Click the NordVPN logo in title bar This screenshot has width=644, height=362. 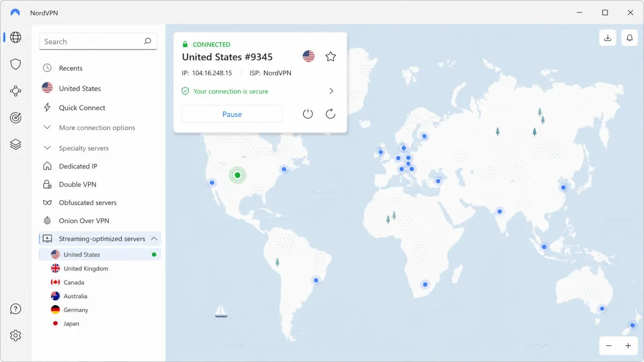[15, 12]
